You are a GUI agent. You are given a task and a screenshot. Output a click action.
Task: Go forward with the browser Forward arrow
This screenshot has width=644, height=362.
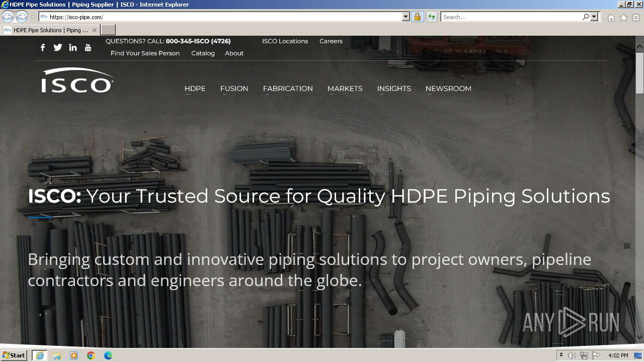click(x=22, y=17)
